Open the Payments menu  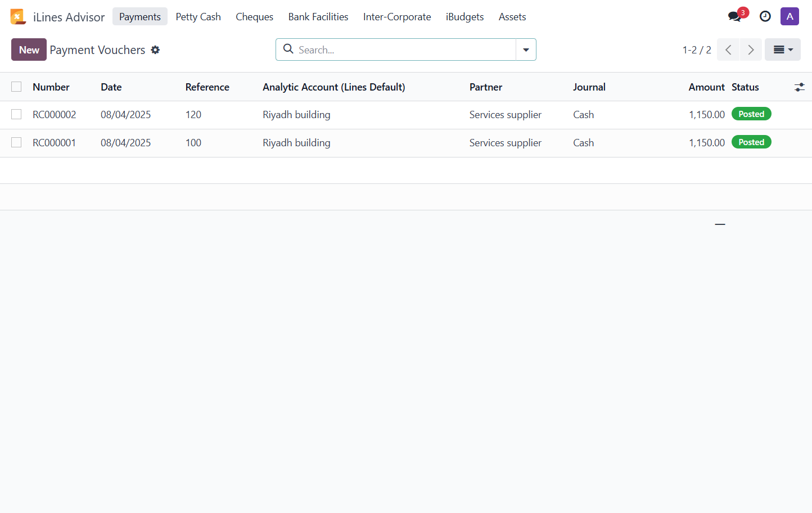(140, 16)
